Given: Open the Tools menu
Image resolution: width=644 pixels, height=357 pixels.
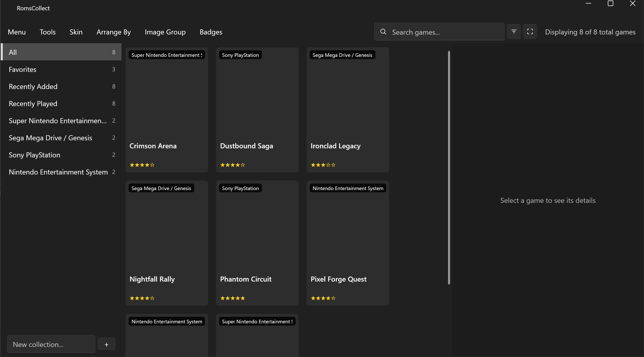Looking at the screenshot, I should (x=48, y=32).
